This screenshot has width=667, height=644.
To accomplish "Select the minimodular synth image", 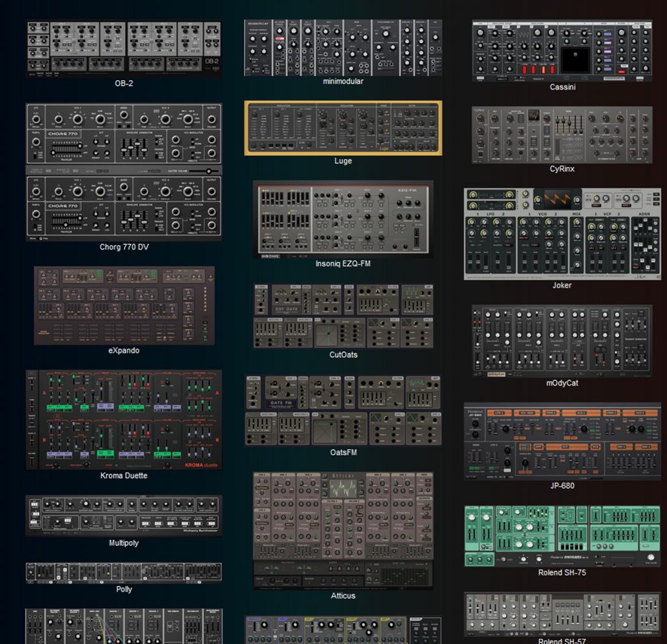I will [343, 48].
